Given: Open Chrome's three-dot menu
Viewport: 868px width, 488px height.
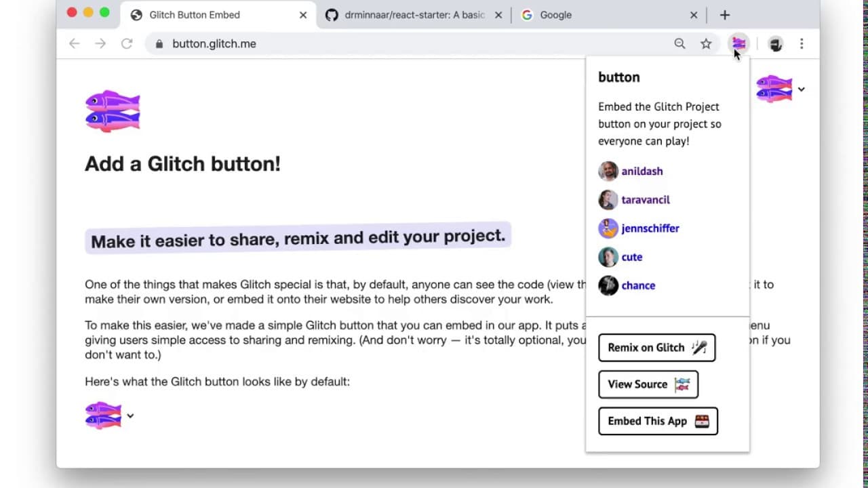Looking at the screenshot, I should point(802,43).
